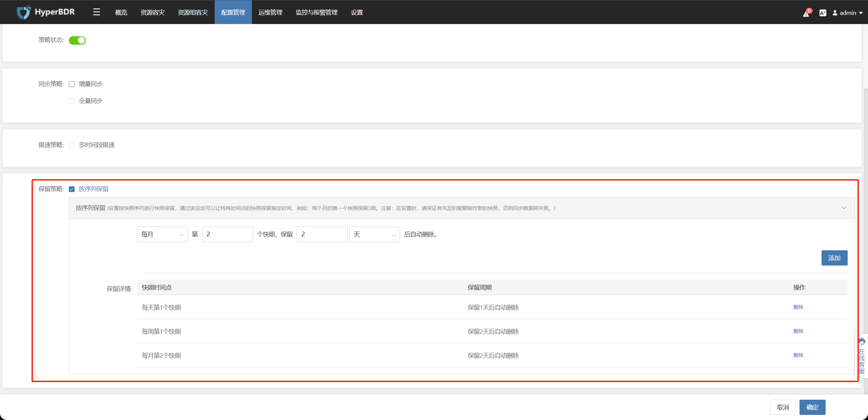Delete the 每周第1个快照 retention row

pos(798,331)
